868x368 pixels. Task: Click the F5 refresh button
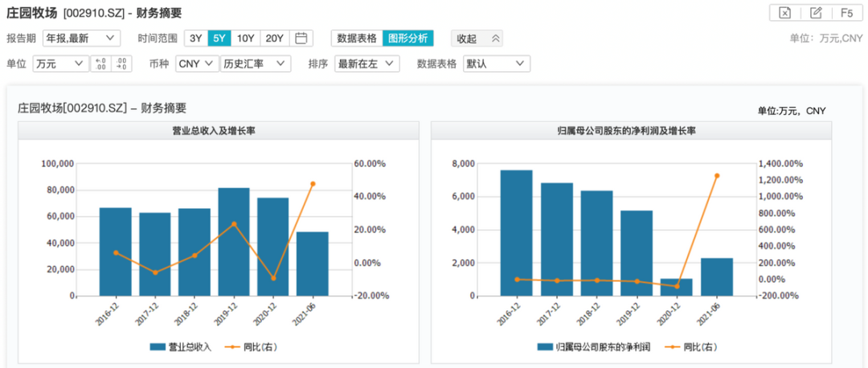846,13
